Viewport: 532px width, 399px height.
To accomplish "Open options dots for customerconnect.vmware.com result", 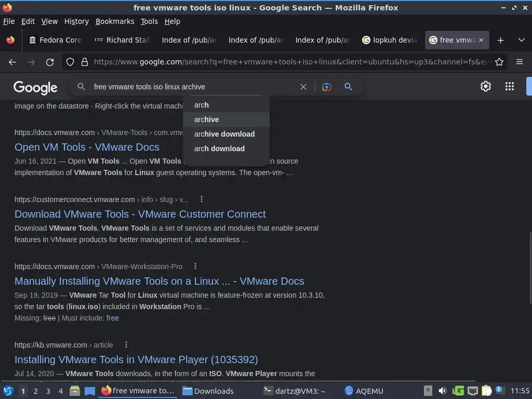I will point(202,199).
